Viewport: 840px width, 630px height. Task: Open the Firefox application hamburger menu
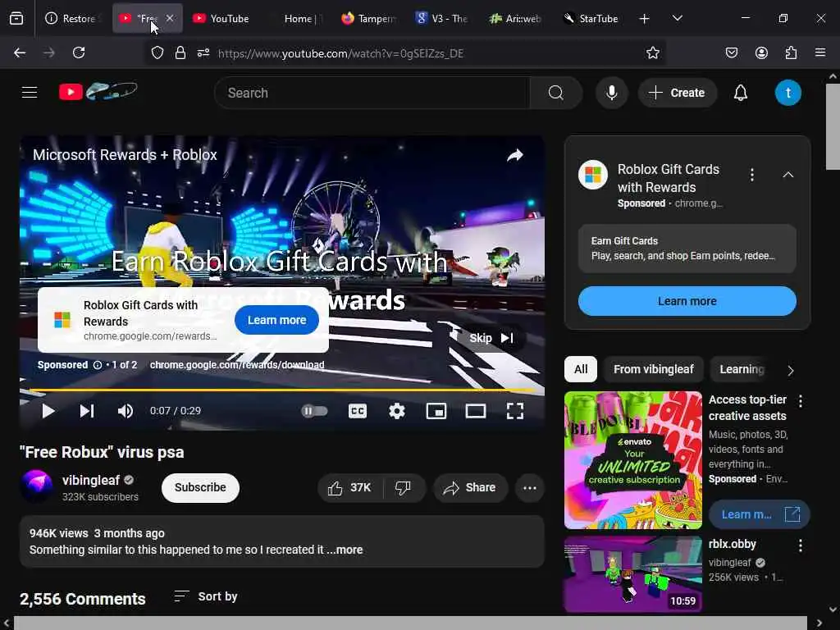[820, 52]
